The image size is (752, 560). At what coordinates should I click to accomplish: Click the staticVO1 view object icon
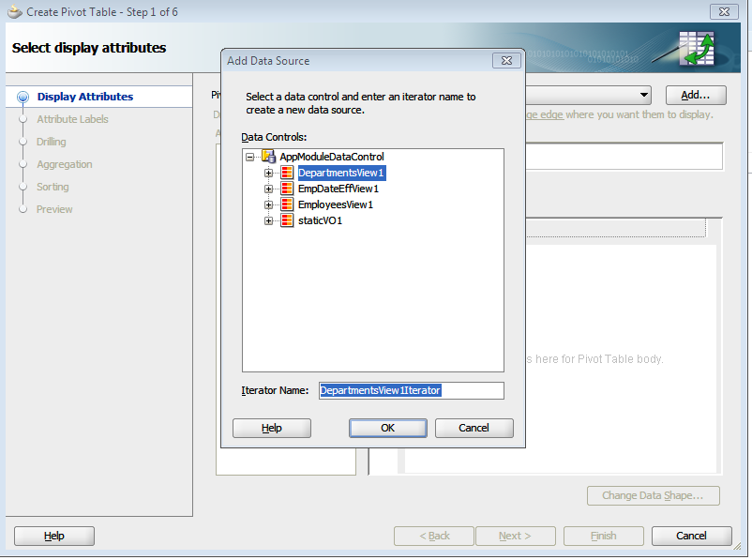tap(287, 219)
